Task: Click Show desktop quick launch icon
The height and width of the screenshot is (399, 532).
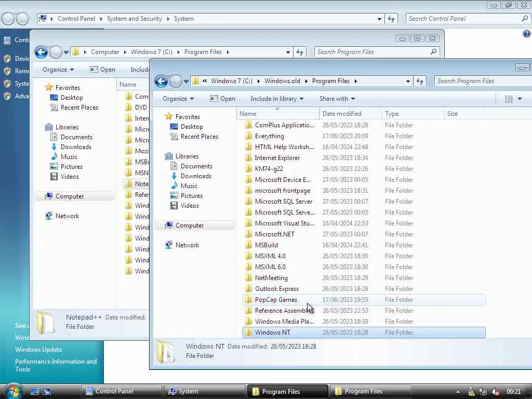Action: click(x=35, y=391)
